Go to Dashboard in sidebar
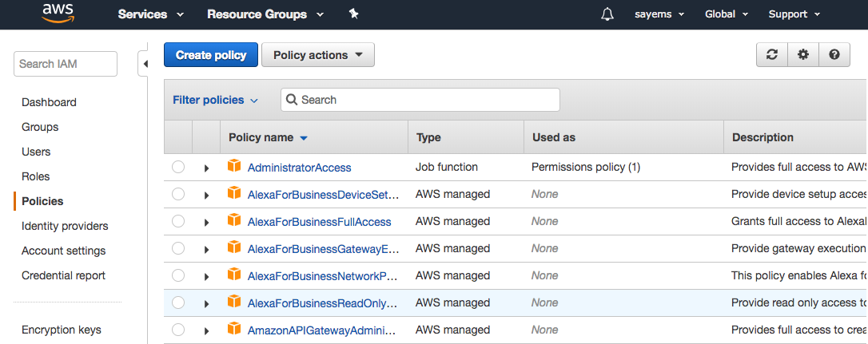The width and height of the screenshot is (868, 344). click(x=49, y=102)
